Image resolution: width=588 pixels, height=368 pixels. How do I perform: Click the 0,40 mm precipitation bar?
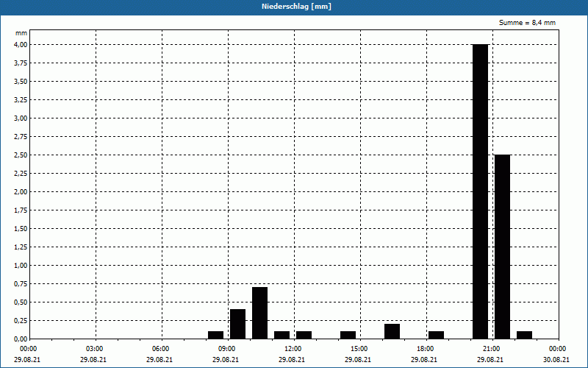(x=237, y=324)
